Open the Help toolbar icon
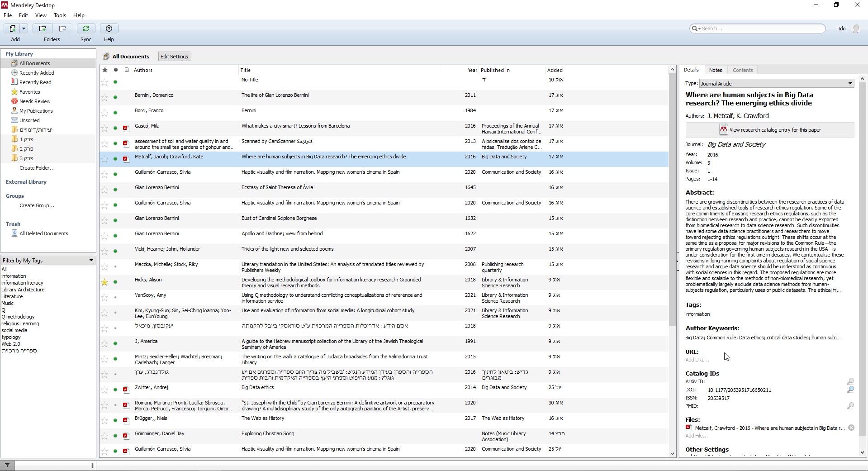The height and width of the screenshot is (471, 868). pyautogui.click(x=109, y=29)
